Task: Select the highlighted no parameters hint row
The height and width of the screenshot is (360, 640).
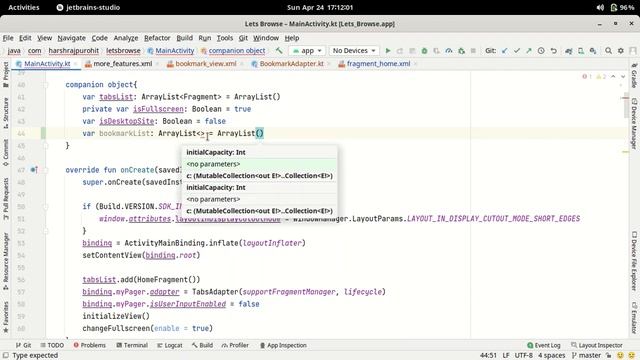Action: pos(260,164)
